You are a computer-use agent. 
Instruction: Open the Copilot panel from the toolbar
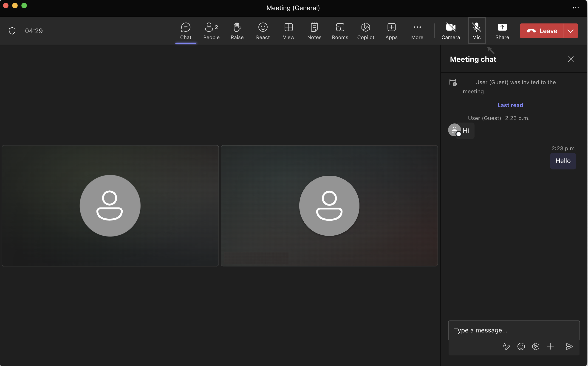tap(366, 31)
